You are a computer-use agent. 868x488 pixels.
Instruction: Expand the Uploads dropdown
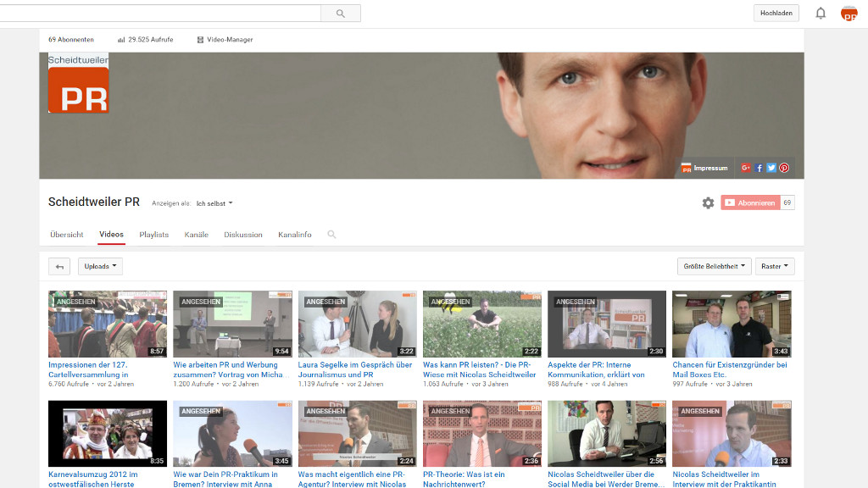click(100, 267)
